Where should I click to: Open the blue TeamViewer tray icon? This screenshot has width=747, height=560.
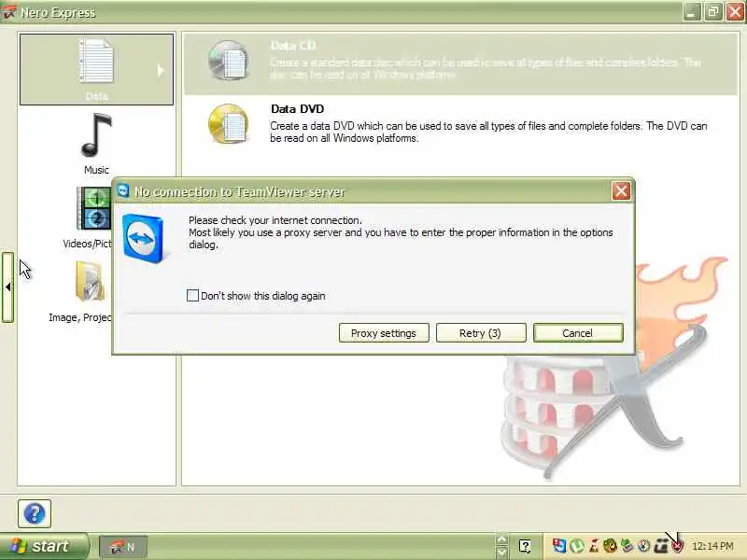pos(559,546)
